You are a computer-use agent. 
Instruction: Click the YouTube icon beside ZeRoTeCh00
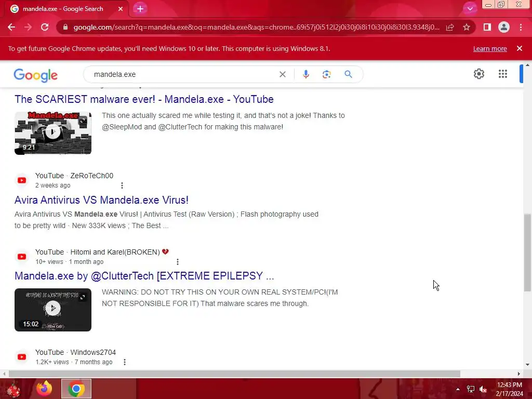22,180
